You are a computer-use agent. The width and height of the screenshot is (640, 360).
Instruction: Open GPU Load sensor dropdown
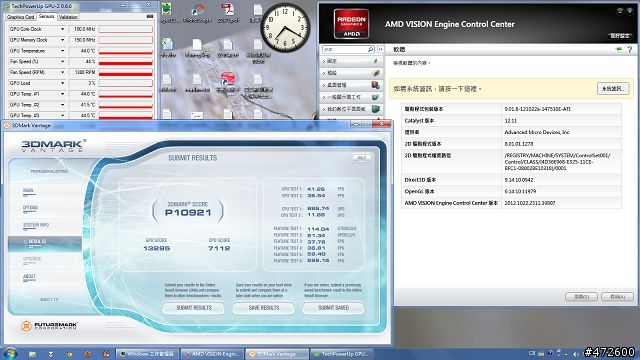point(62,83)
